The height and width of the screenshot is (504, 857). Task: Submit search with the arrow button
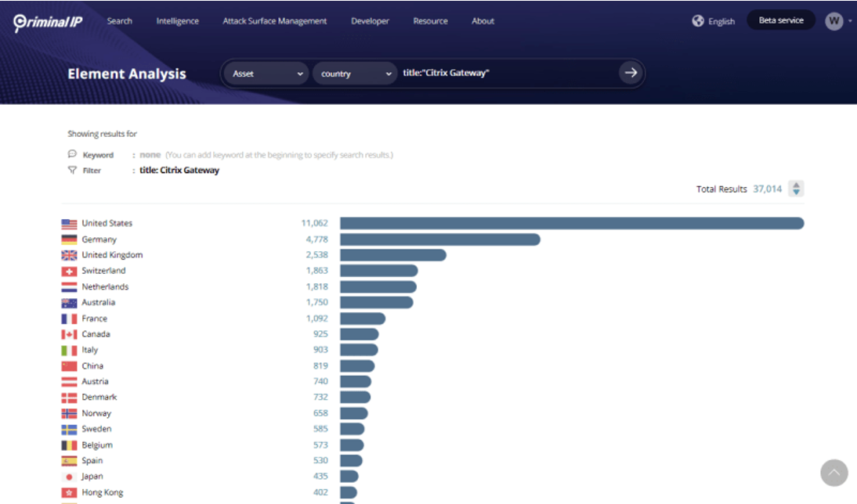(x=631, y=73)
